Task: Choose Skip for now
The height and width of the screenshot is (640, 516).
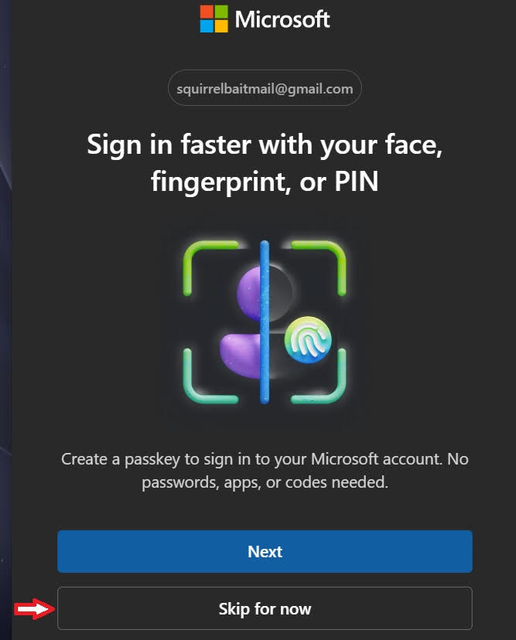Action: (265, 609)
